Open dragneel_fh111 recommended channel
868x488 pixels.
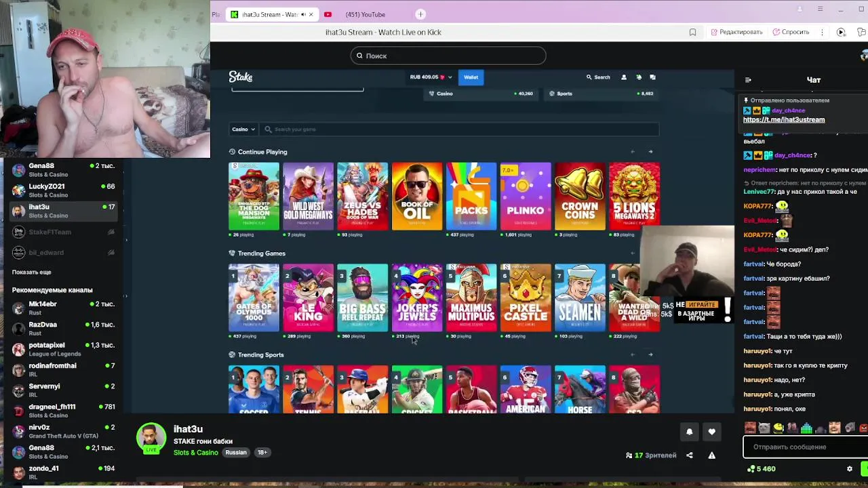point(62,411)
